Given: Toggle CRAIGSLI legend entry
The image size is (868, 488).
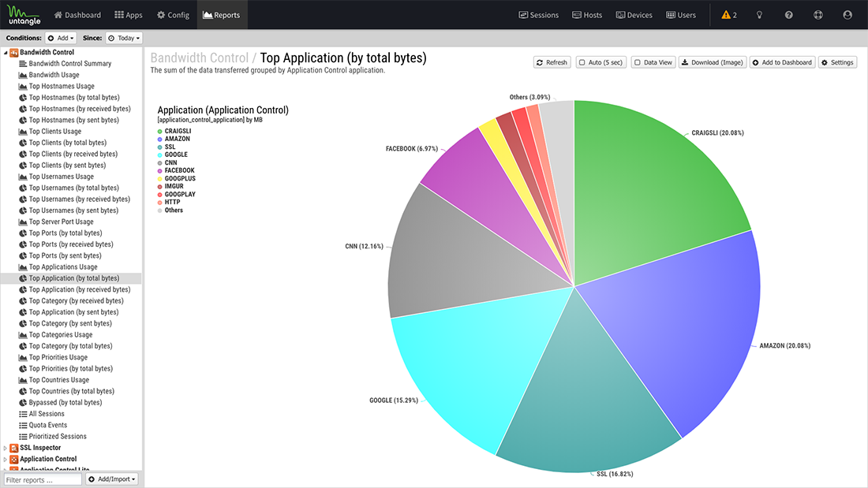Looking at the screenshot, I should tap(174, 131).
